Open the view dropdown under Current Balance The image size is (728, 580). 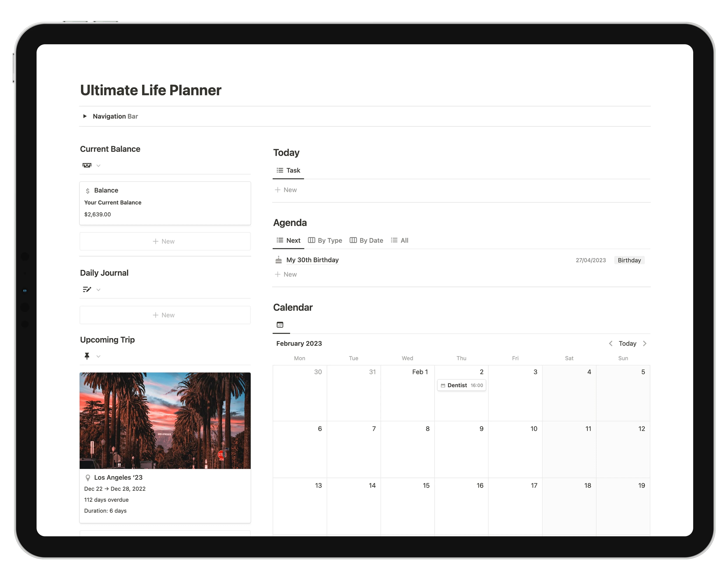click(98, 165)
